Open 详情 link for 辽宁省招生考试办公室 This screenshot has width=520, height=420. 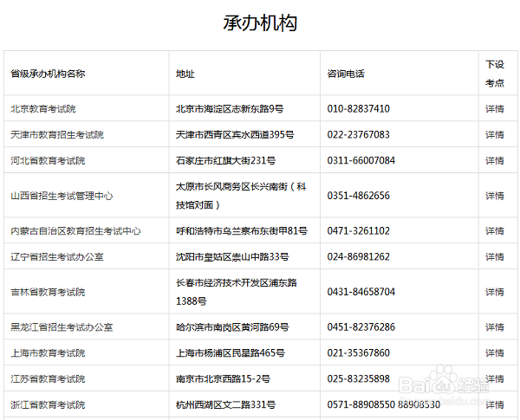[495, 256]
